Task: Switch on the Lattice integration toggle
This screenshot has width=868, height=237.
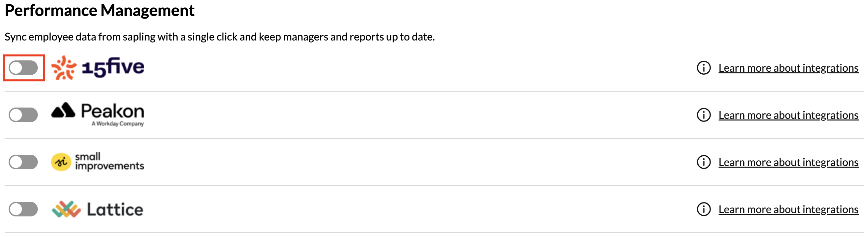Action: point(23,209)
